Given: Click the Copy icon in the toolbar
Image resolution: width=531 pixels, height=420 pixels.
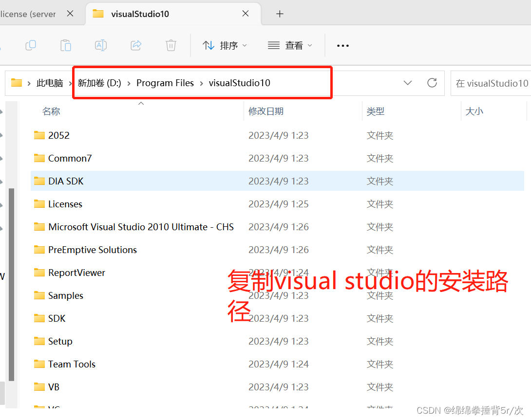Looking at the screenshot, I should click(x=31, y=45).
